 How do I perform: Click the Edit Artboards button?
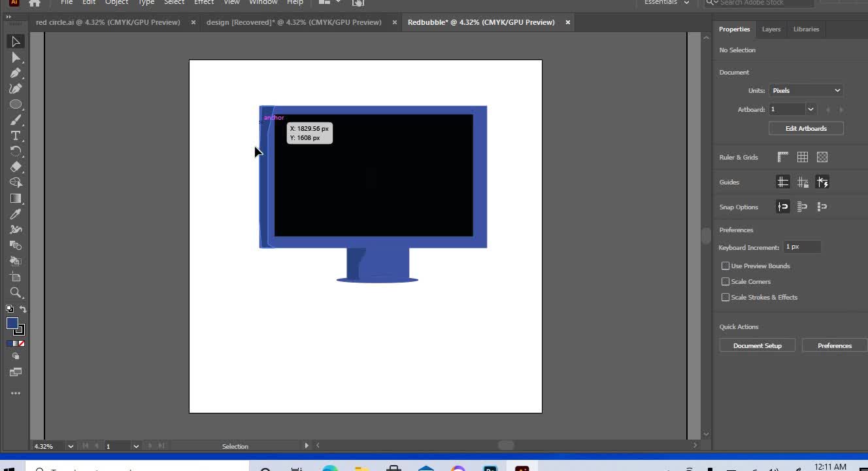[806, 128]
